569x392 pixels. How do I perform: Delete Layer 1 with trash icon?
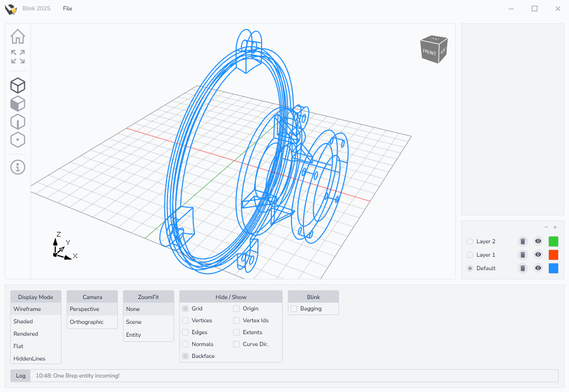[x=522, y=255]
